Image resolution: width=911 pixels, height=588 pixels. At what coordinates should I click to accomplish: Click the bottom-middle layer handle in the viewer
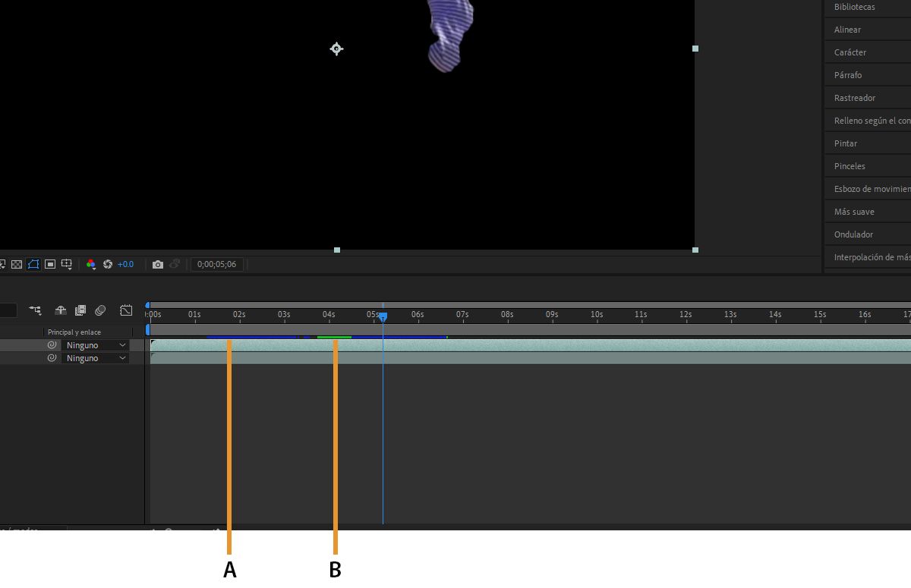tap(337, 250)
